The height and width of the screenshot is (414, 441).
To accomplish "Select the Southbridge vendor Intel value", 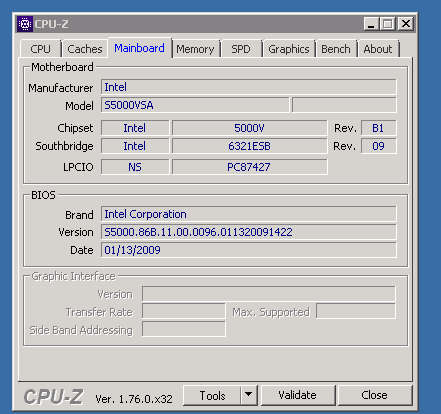I will [x=135, y=146].
